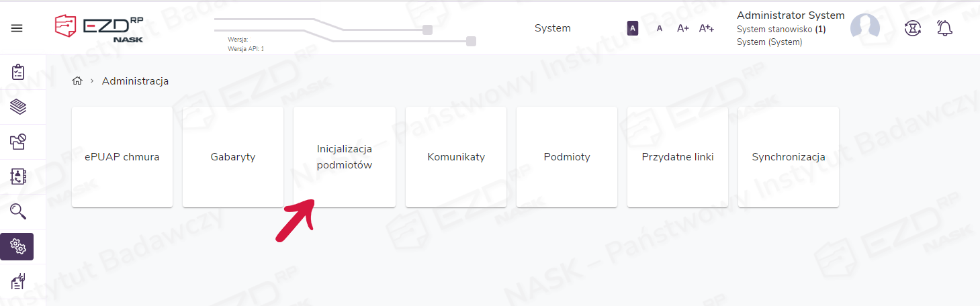Click the blocked folders sidebar icon
980x306 pixels.
click(18, 142)
